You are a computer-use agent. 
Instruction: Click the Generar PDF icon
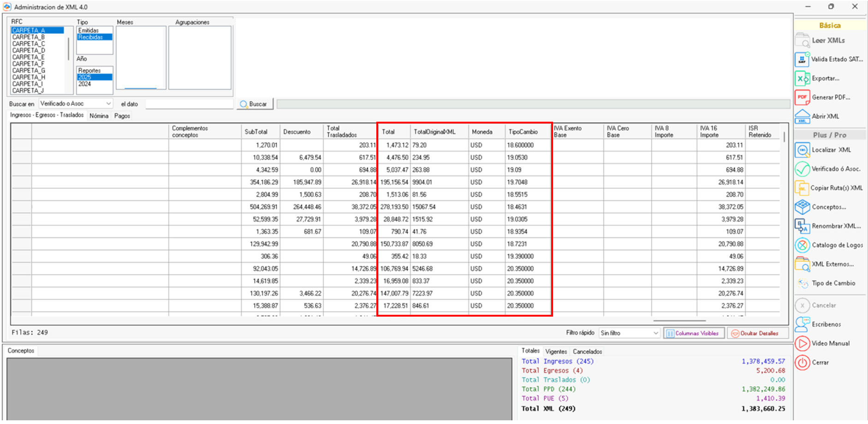click(803, 98)
